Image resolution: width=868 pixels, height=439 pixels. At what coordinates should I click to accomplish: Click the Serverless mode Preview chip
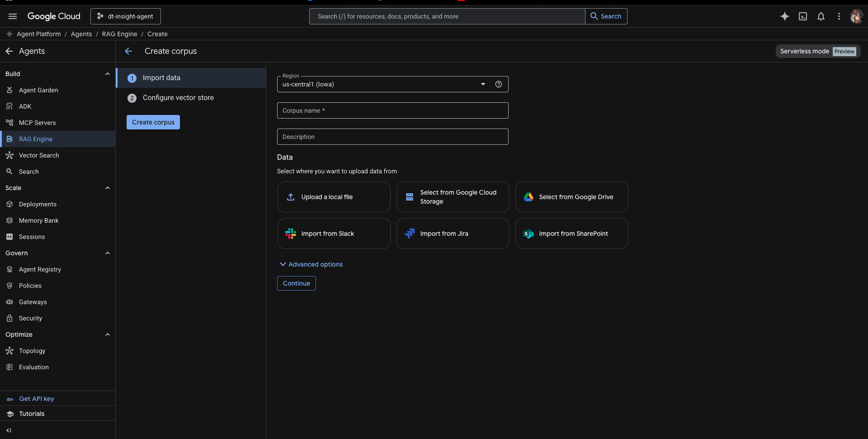pos(818,51)
